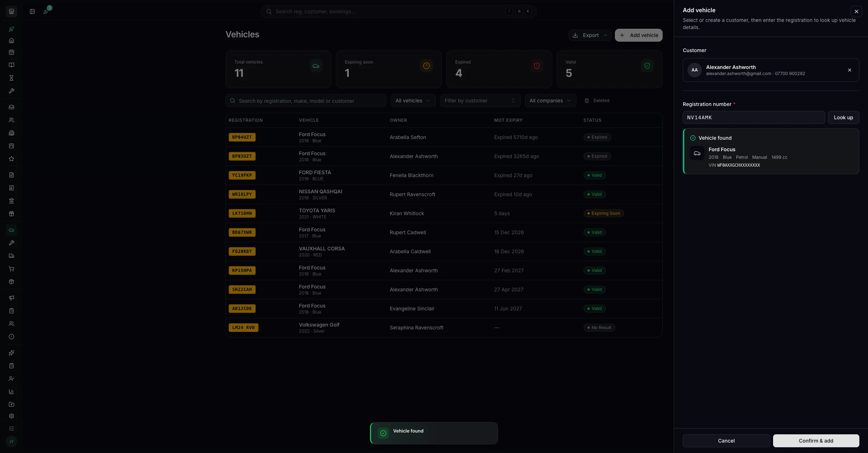This screenshot has height=453, width=868.
Task: Open the pound receipt icon in sidebar
Action: tap(12, 188)
